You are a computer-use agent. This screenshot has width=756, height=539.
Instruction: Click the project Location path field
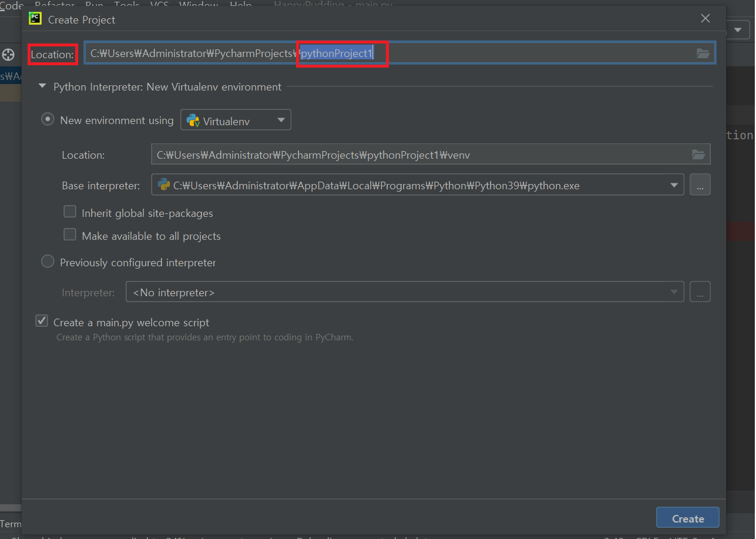click(399, 53)
